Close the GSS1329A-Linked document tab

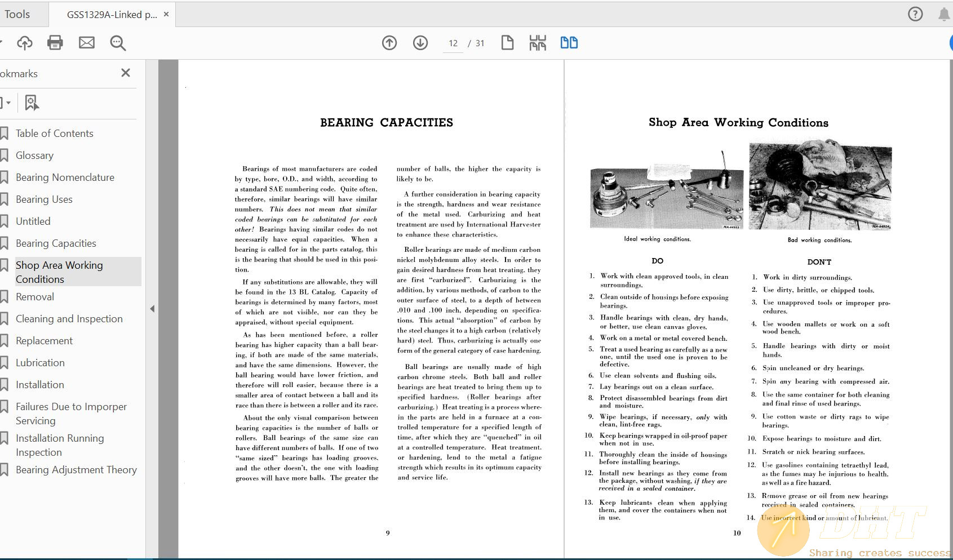166,15
